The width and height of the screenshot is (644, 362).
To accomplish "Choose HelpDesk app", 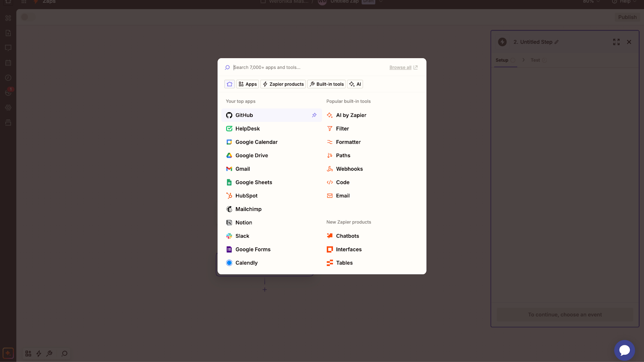I will tap(271, 128).
